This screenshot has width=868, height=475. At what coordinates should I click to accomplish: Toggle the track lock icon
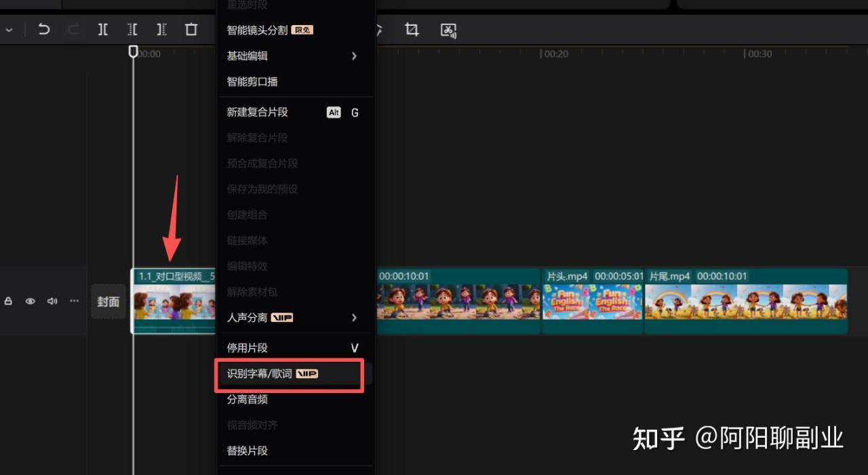tap(8, 301)
